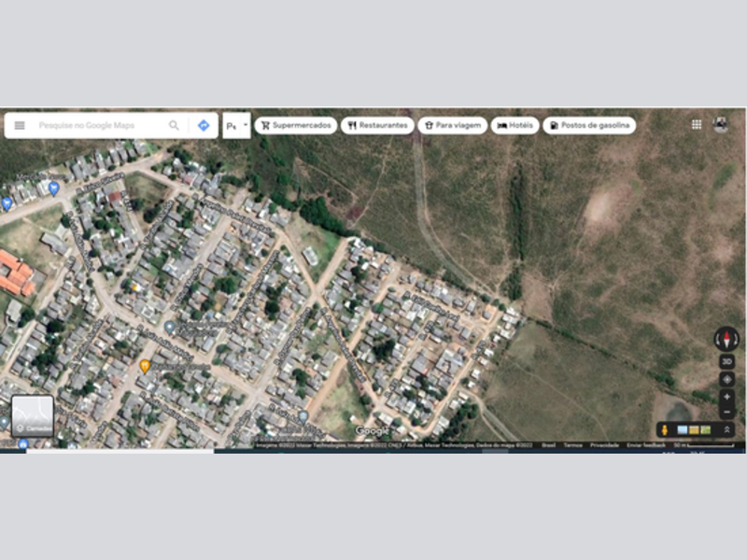Filter by Supermercados
The height and width of the screenshot is (560, 747).
click(296, 125)
